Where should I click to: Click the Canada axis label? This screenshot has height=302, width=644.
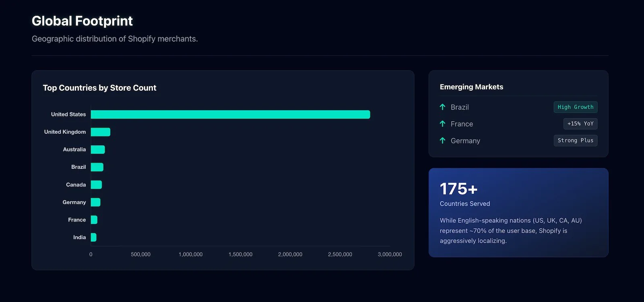tap(76, 185)
